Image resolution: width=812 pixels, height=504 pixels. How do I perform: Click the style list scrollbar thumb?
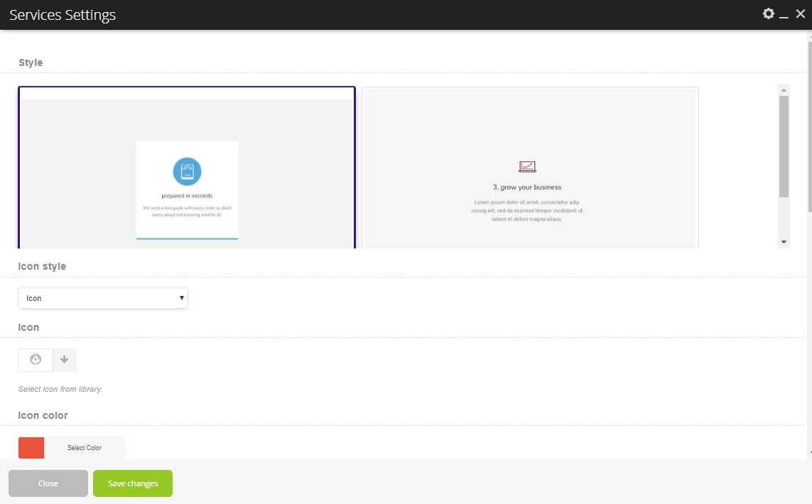click(784, 146)
